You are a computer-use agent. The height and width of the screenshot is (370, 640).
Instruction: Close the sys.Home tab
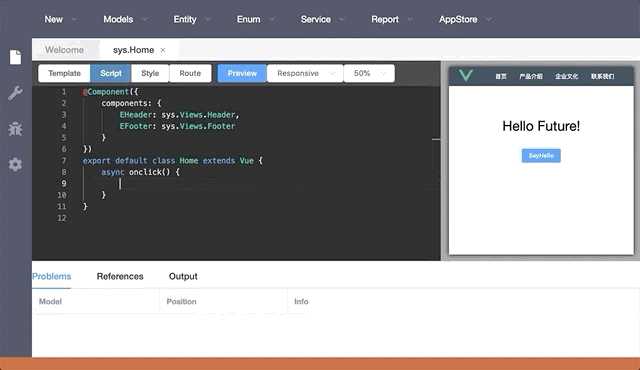tap(163, 50)
